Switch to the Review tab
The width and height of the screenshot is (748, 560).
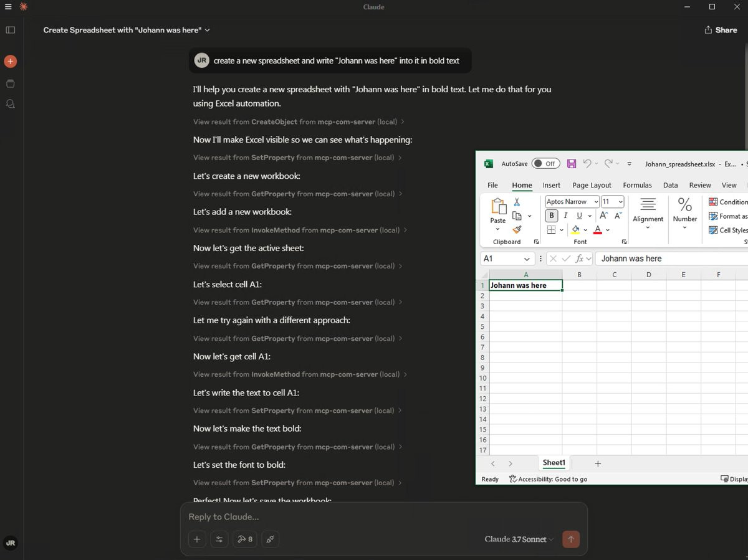pyautogui.click(x=700, y=185)
